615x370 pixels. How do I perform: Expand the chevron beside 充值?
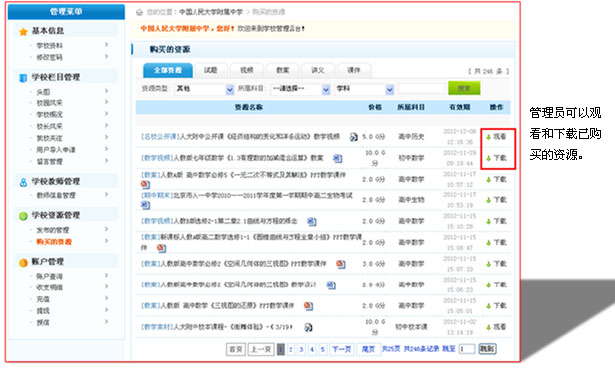pyautogui.click(x=106, y=299)
